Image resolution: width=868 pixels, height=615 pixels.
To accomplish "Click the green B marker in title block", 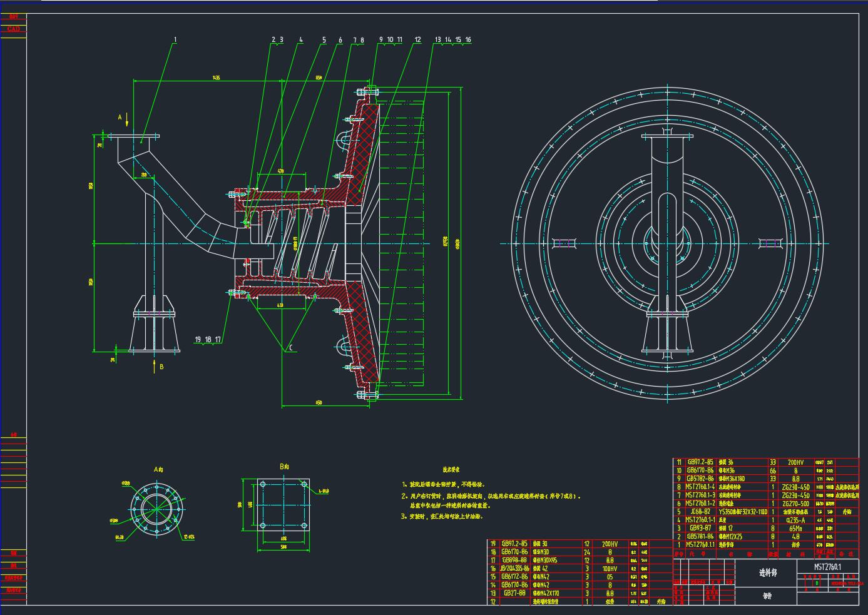I will click(x=816, y=582).
